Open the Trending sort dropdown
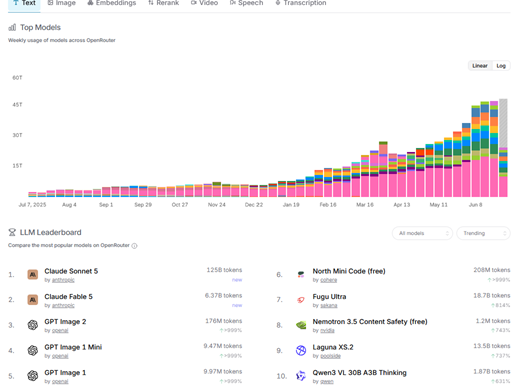Screen dimensions: 512x385 coord(483,233)
